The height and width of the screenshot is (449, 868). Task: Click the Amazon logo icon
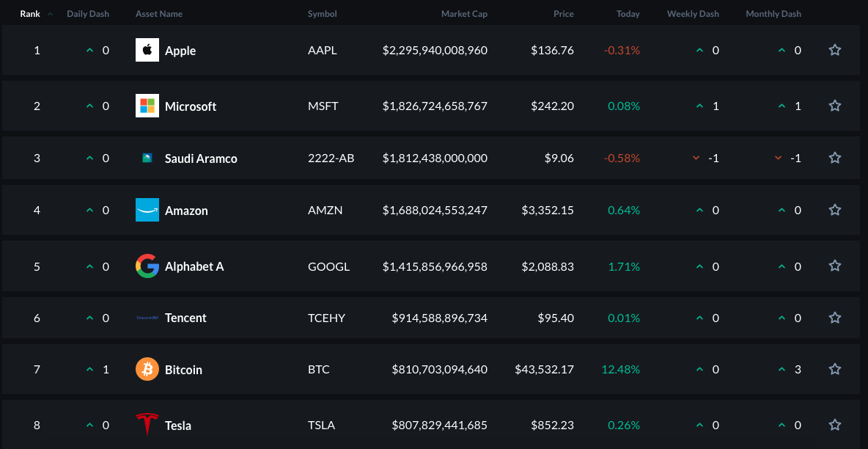147,210
